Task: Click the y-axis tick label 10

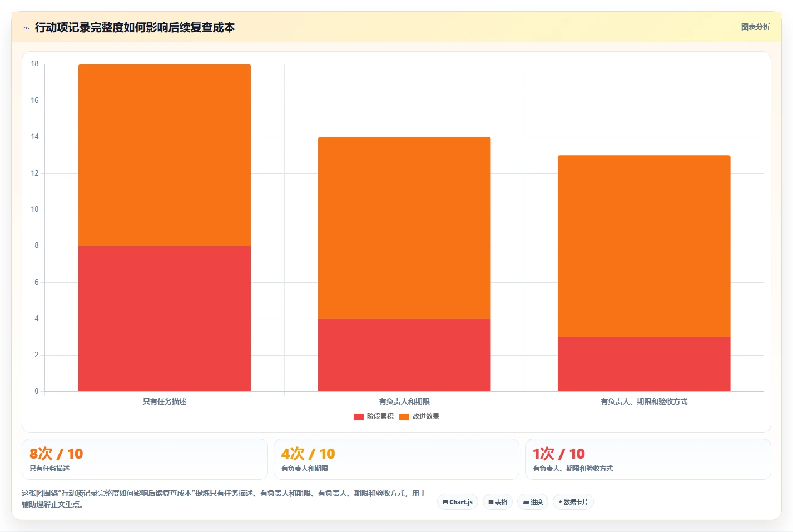Action: (35, 210)
